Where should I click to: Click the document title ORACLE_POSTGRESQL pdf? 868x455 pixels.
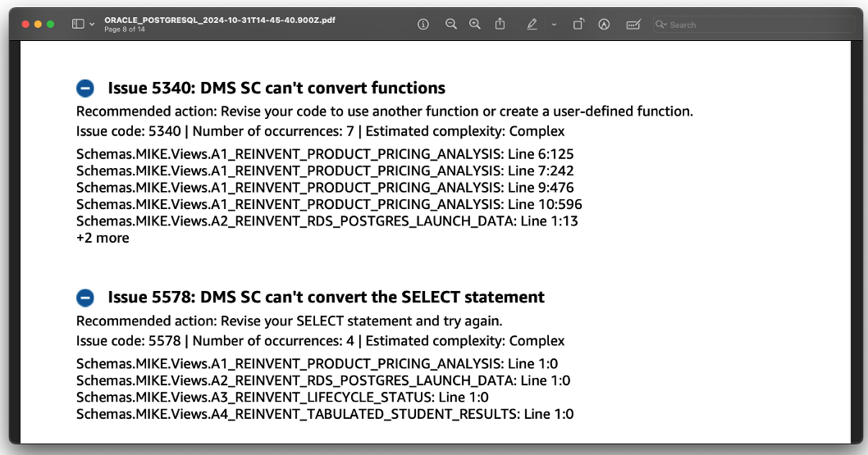click(x=220, y=20)
